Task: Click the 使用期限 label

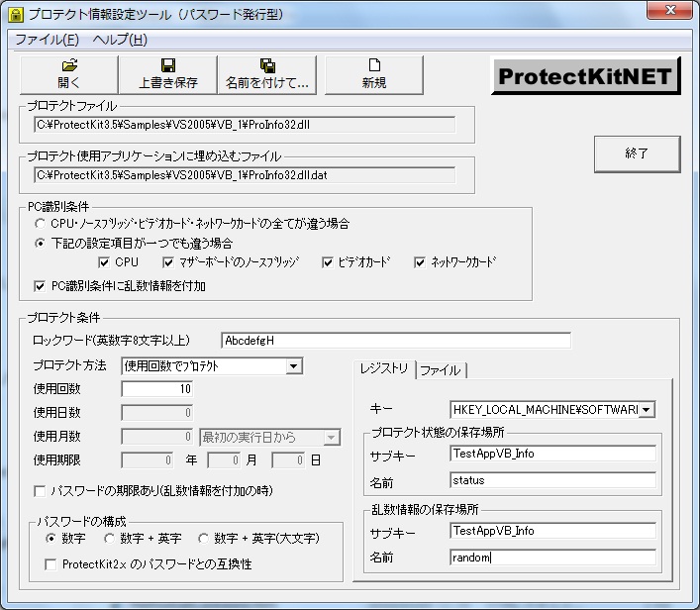Action: [57, 460]
